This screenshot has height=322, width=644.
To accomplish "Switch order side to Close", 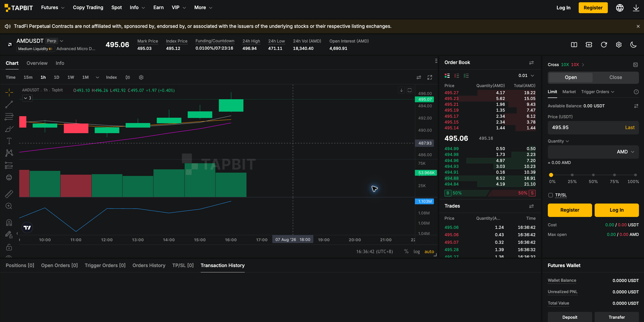I will [616, 77].
